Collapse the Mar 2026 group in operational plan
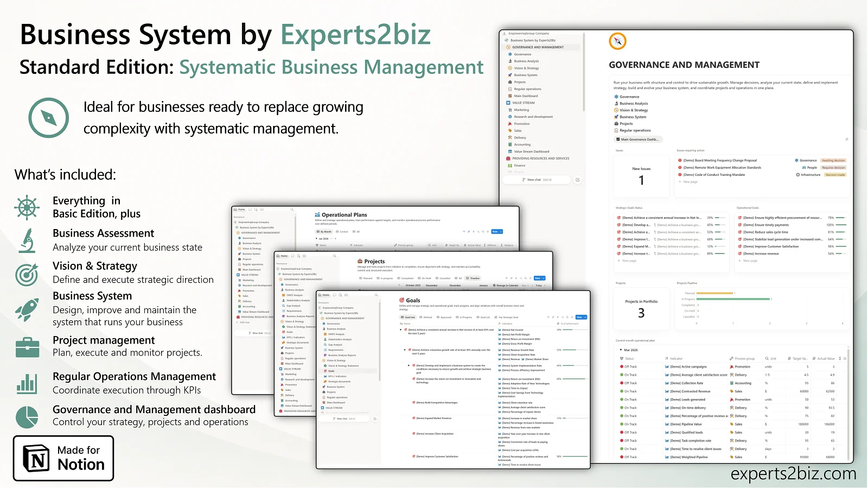 click(621, 350)
